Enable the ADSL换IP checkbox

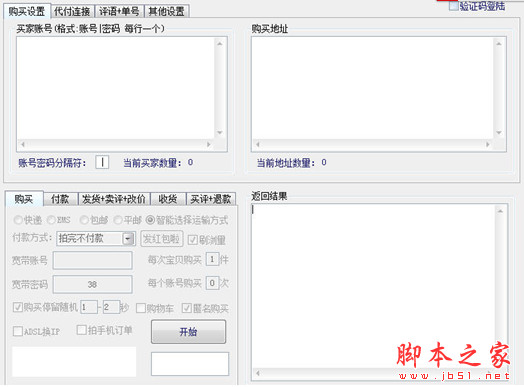[17, 331]
